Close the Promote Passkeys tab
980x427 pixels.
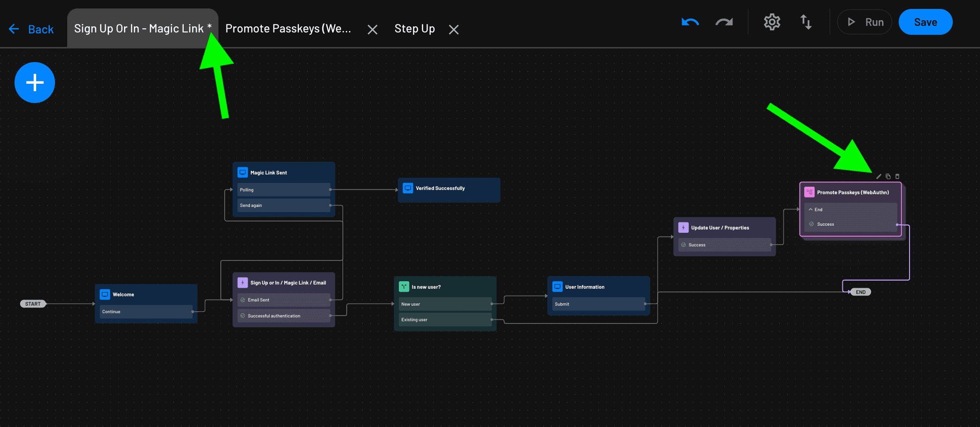372,30
